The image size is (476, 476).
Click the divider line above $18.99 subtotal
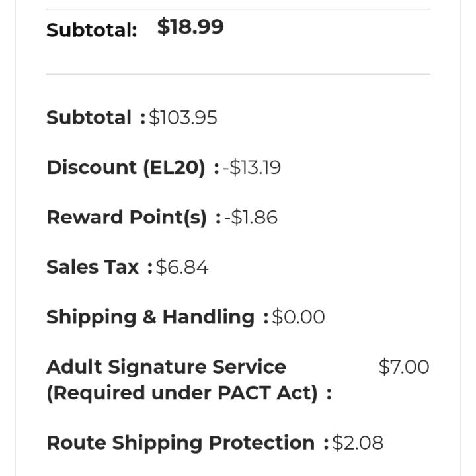tap(238, 9)
